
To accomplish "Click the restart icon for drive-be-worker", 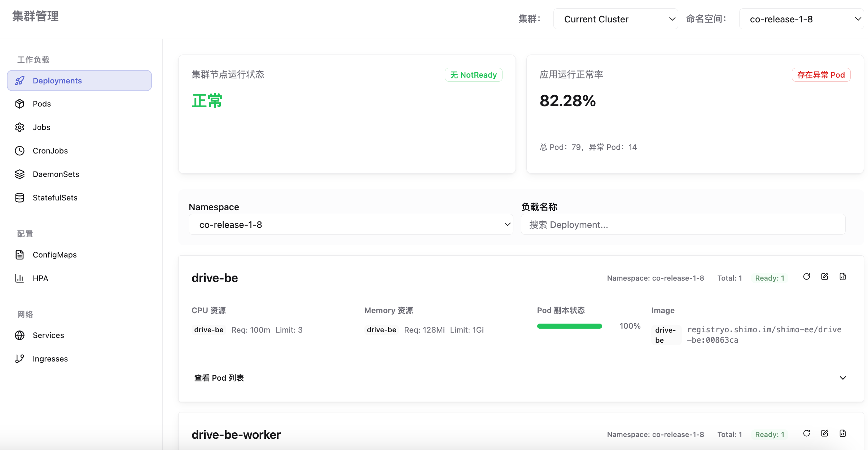I will [x=807, y=433].
